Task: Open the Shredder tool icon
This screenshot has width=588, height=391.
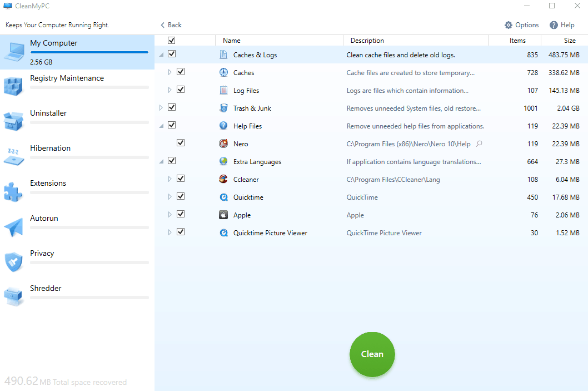Action: click(x=13, y=296)
